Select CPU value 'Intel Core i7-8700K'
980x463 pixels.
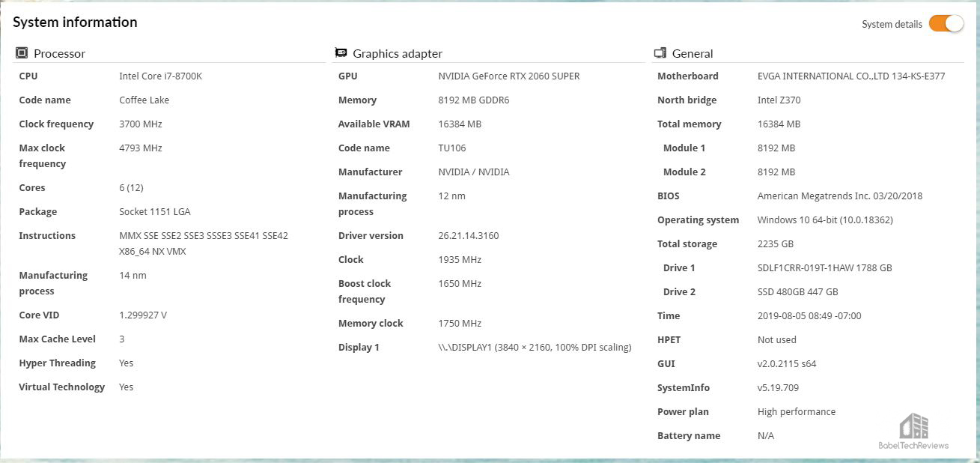(x=160, y=76)
